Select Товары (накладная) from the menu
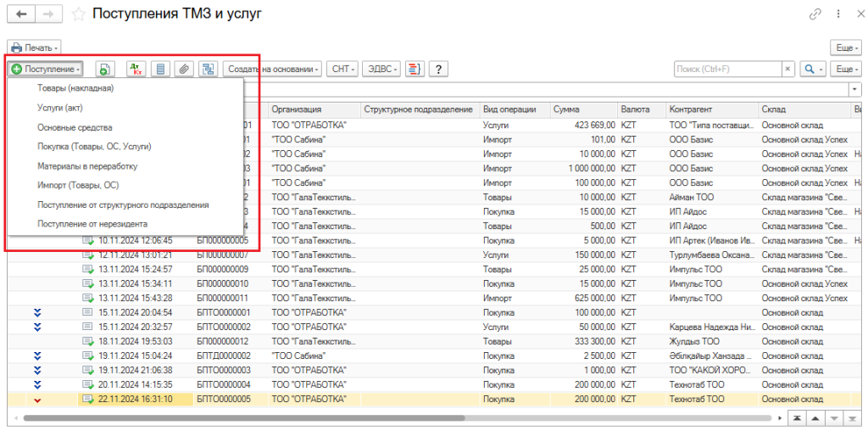This screenshot has height=431, width=868. click(x=75, y=87)
